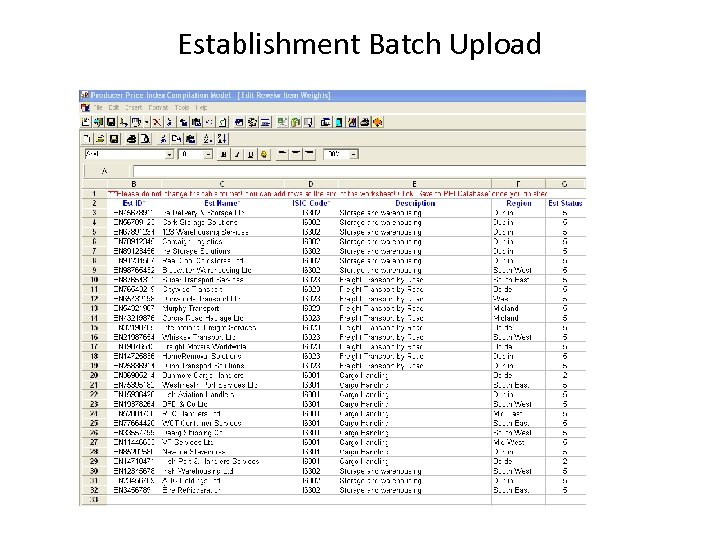Click the application icon left of File menu

[x=85, y=107]
